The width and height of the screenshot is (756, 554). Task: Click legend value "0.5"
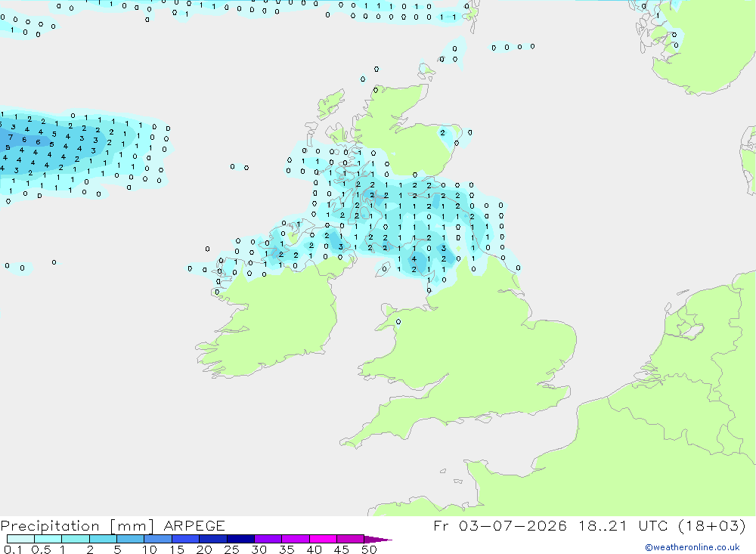pos(41,549)
